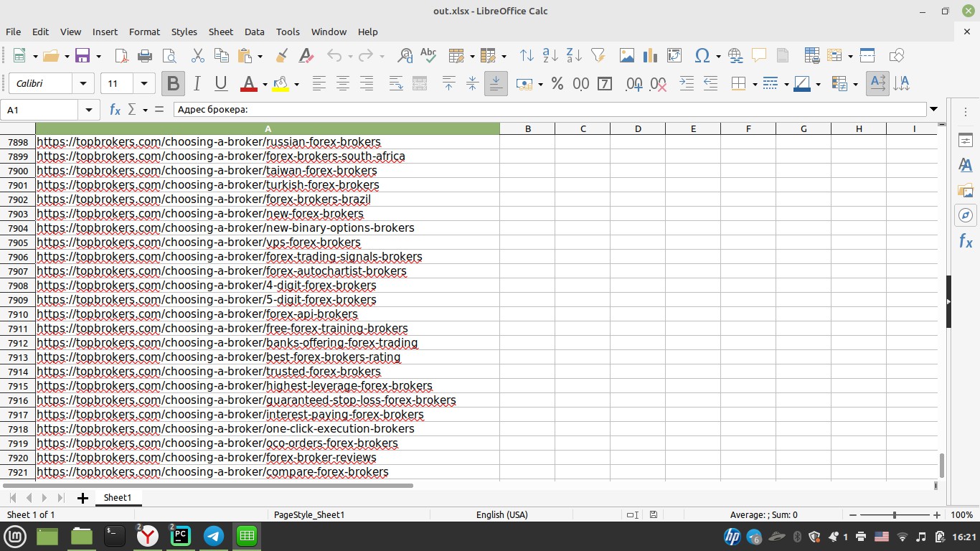Open the Sort dialog
The image size is (980, 551).
[527, 56]
